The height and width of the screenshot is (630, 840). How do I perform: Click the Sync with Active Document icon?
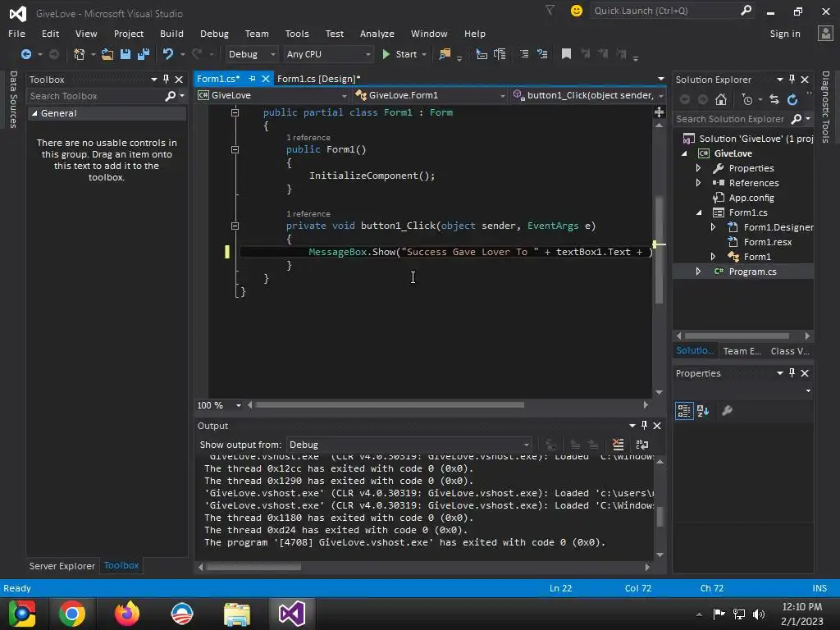pyautogui.click(x=774, y=99)
